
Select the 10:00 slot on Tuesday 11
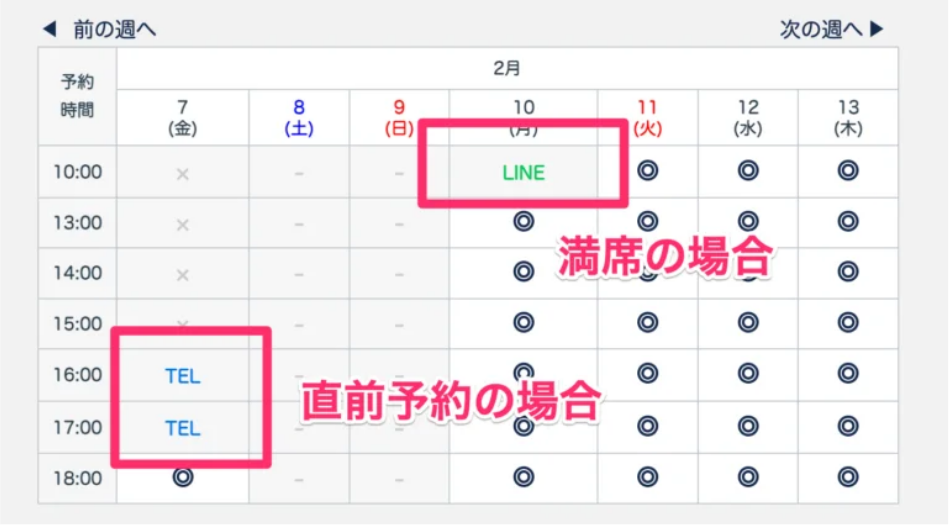coord(648,171)
